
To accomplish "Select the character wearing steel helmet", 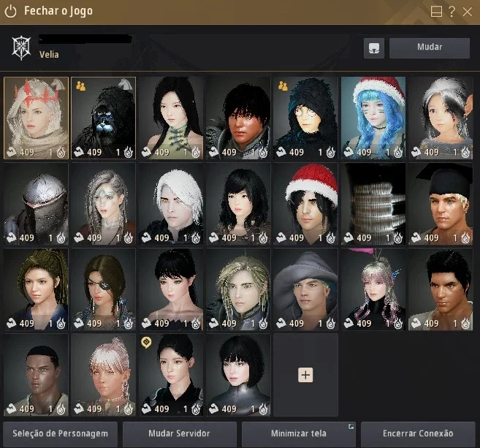I will (36, 204).
